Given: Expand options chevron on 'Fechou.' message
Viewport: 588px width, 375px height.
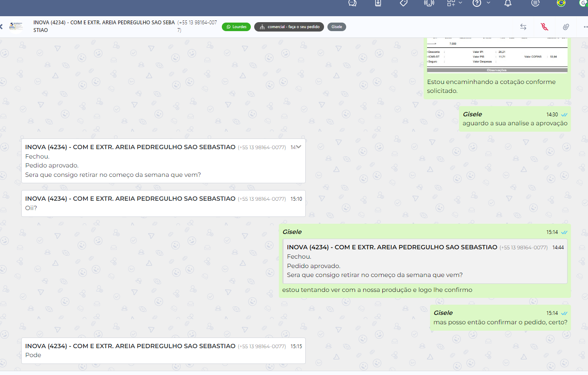Looking at the screenshot, I should click(298, 147).
